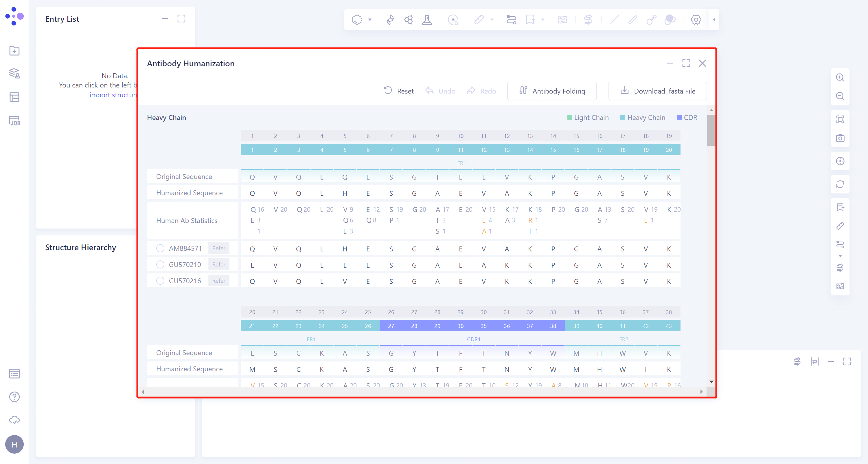868x464 pixels.
Task: Click the flask tool icon
Action: click(x=427, y=20)
